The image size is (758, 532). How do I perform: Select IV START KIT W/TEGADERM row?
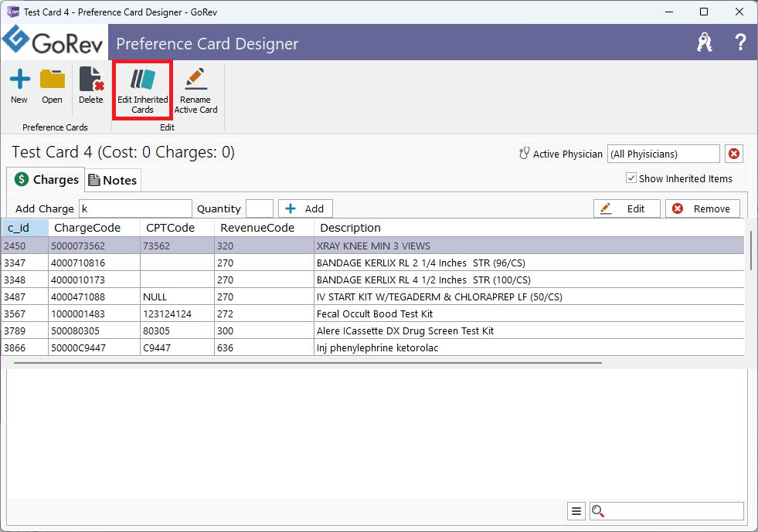coord(372,296)
